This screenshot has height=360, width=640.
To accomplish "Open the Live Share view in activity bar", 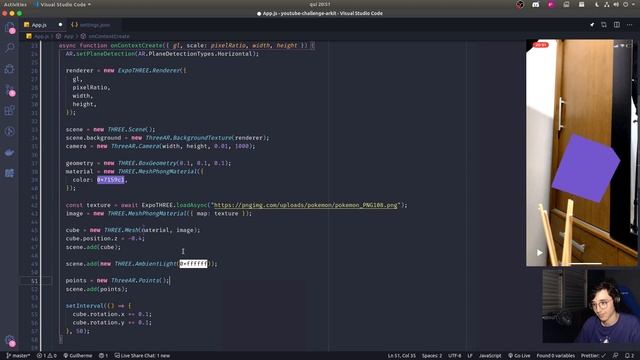I will (10, 131).
